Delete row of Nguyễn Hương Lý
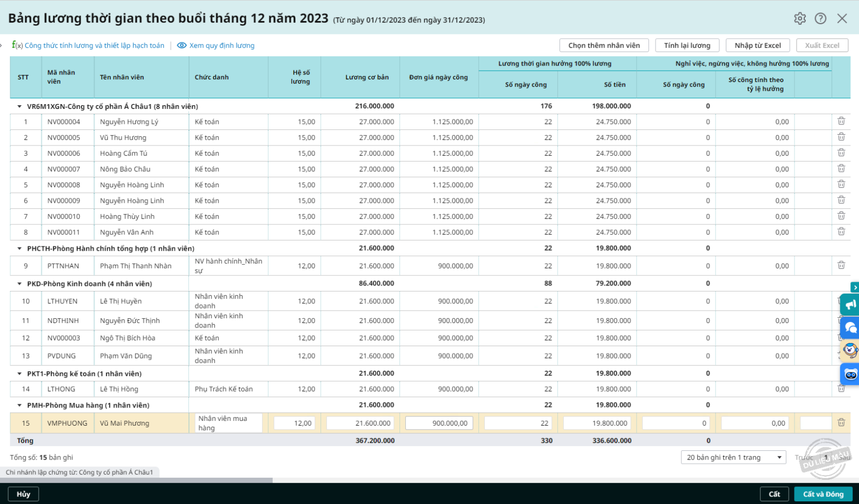The height and width of the screenshot is (504, 859). tap(841, 121)
